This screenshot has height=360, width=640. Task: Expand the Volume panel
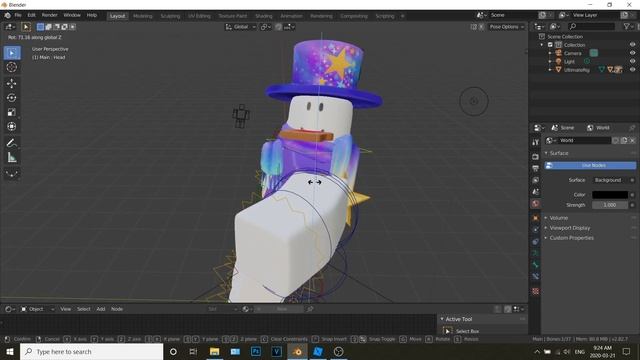point(558,218)
